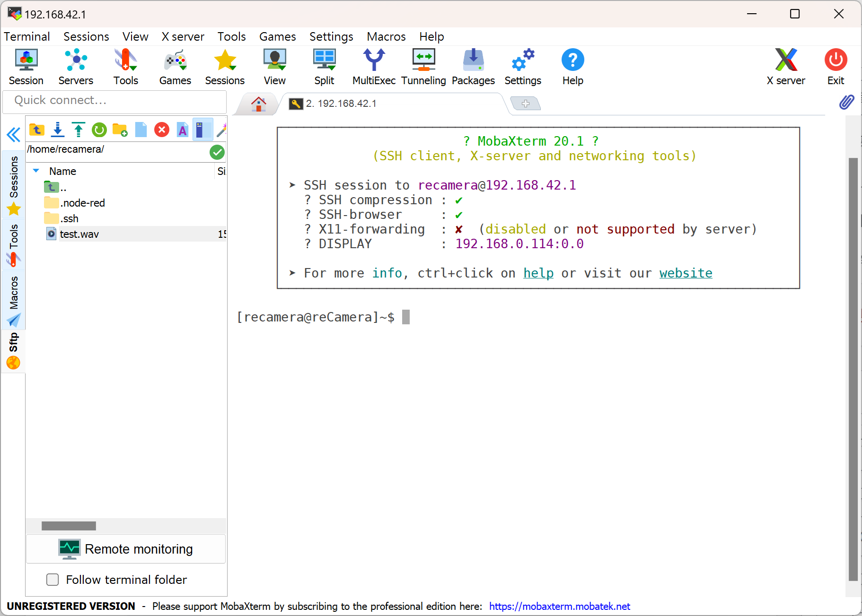Image resolution: width=862 pixels, height=616 pixels.
Task: Click the red delete icon in SFTP toolbar
Action: click(x=162, y=130)
